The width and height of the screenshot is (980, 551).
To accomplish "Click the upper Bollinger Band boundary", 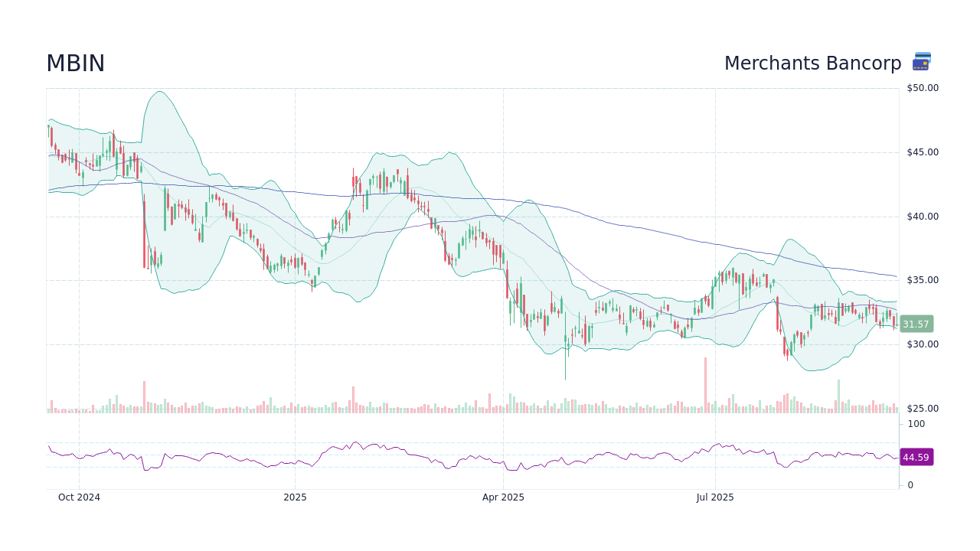I will pos(160,92).
